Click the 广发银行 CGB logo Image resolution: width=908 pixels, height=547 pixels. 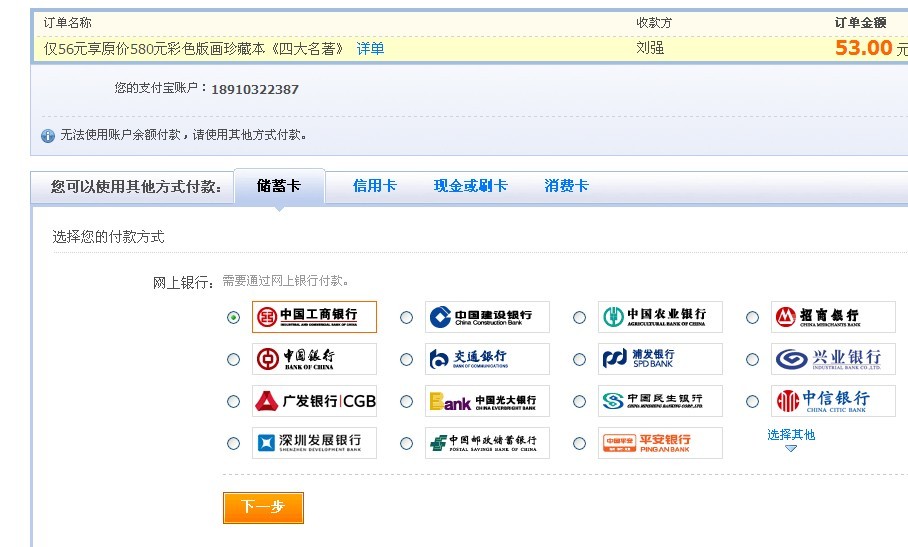click(314, 401)
